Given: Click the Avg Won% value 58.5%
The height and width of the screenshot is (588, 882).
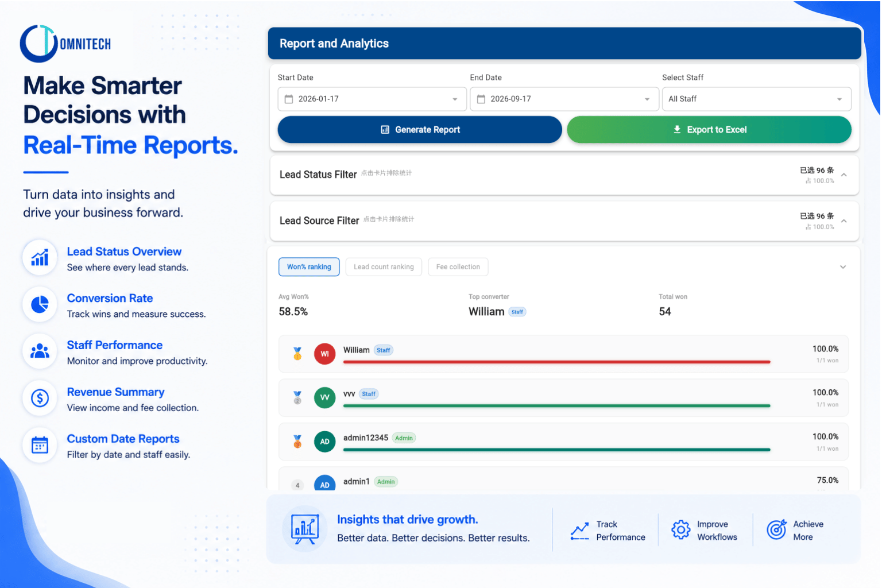Looking at the screenshot, I should point(293,312).
